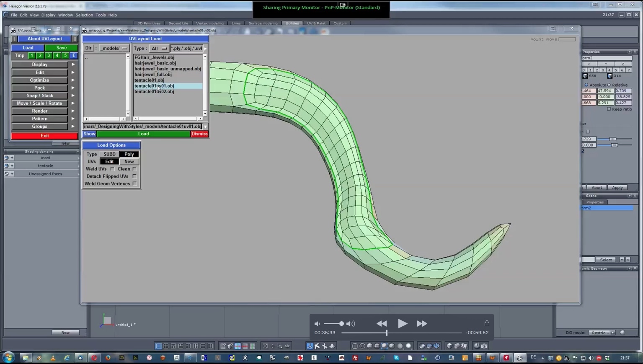The image size is (643, 364).
Task: Select the Absolute radio button
Action: click(586, 85)
